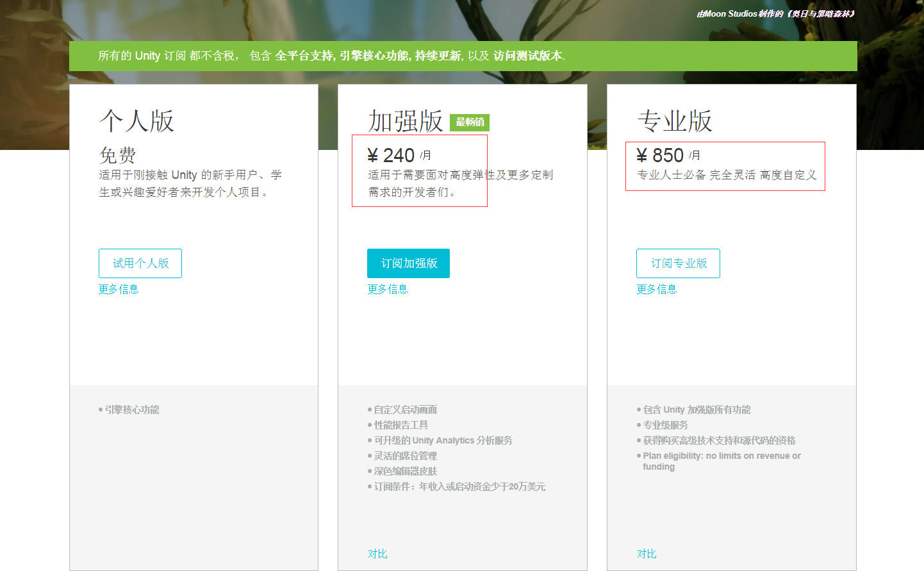Click 获得购买高级技术支持和源代码的资格 item

coord(716,440)
